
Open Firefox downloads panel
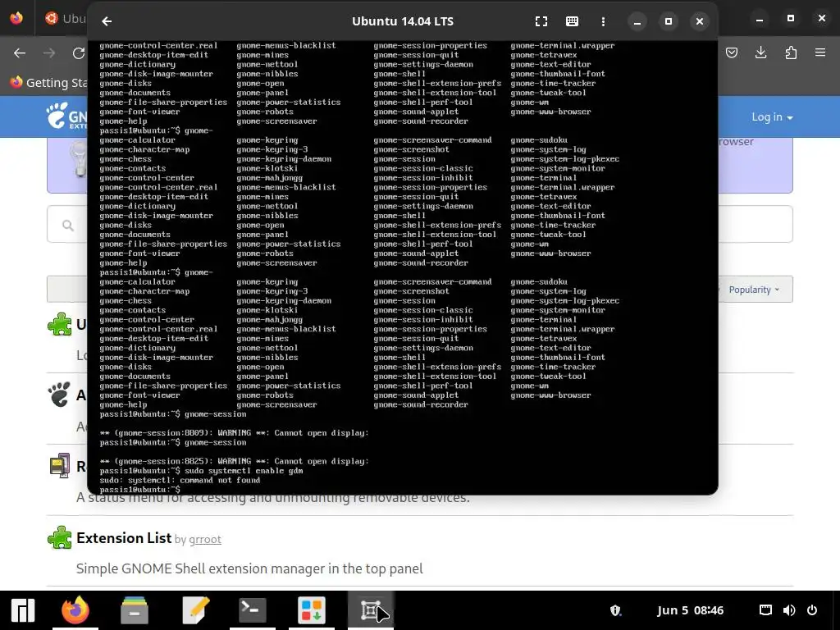click(760, 52)
